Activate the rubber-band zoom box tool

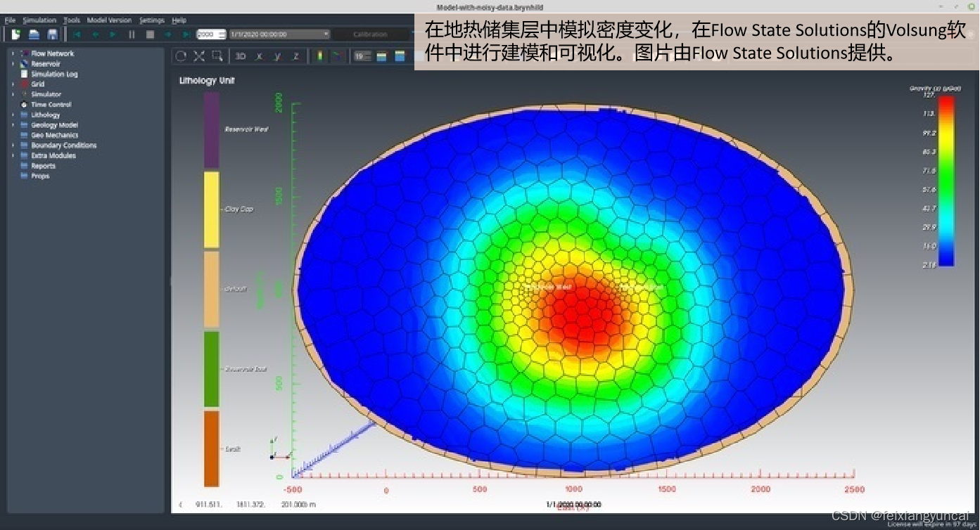pos(217,56)
